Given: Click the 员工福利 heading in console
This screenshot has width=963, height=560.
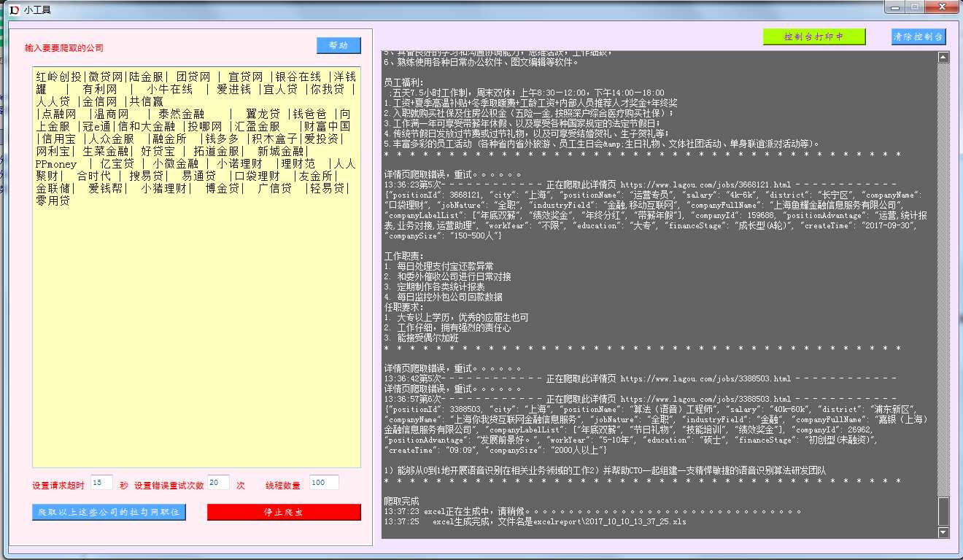Looking at the screenshot, I should coord(404,83).
